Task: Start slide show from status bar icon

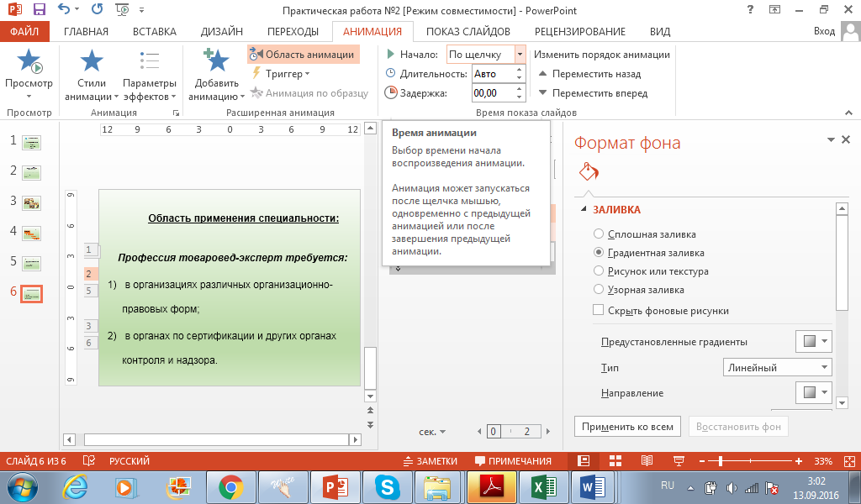Action: (679, 461)
